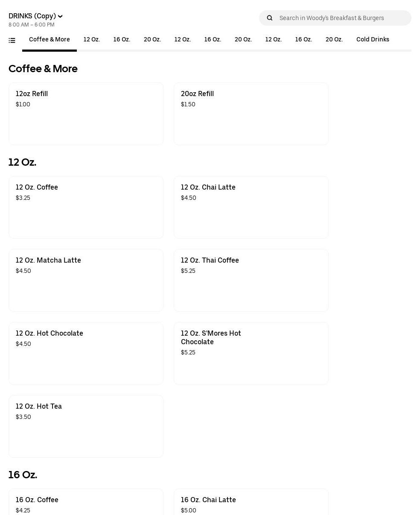420x515 pixels.
Task: Choose the 12 Oz. Chai Latte
Action: click(x=251, y=207)
